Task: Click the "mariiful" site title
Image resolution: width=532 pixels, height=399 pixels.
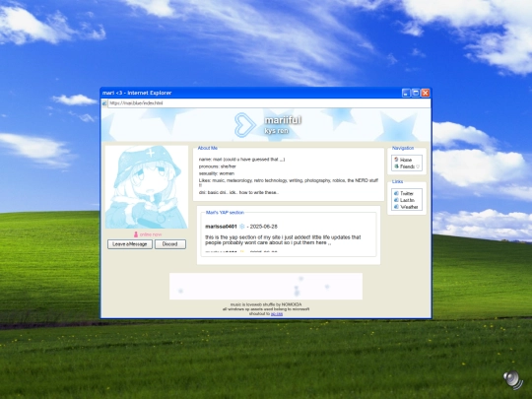Action: (x=283, y=120)
